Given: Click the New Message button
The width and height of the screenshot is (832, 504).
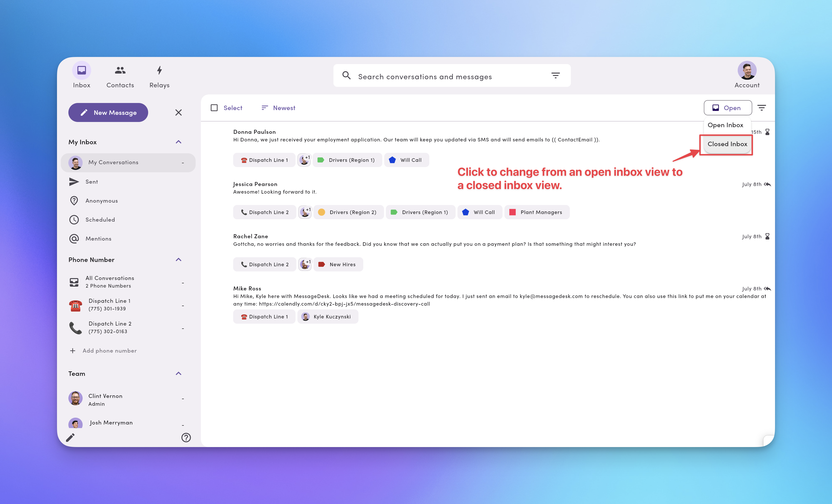Looking at the screenshot, I should pyautogui.click(x=108, y=113).
